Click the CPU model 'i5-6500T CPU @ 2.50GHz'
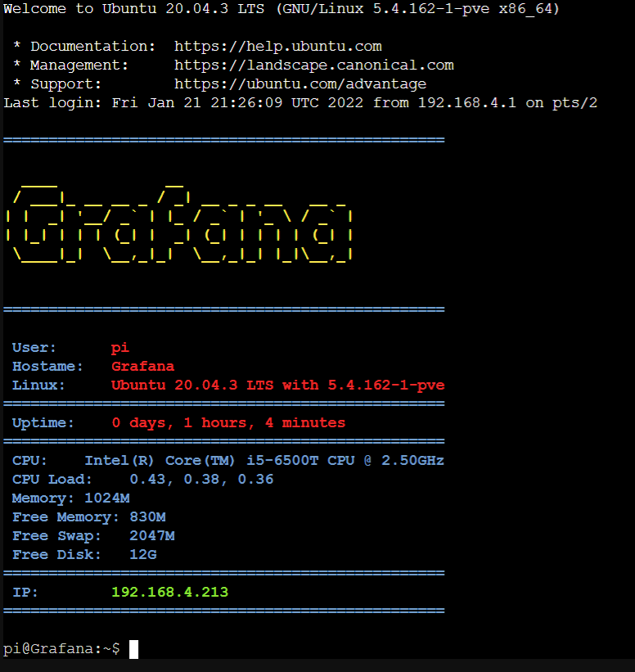The height and width of the screenshot is (672, 635). tap(345, 461)
